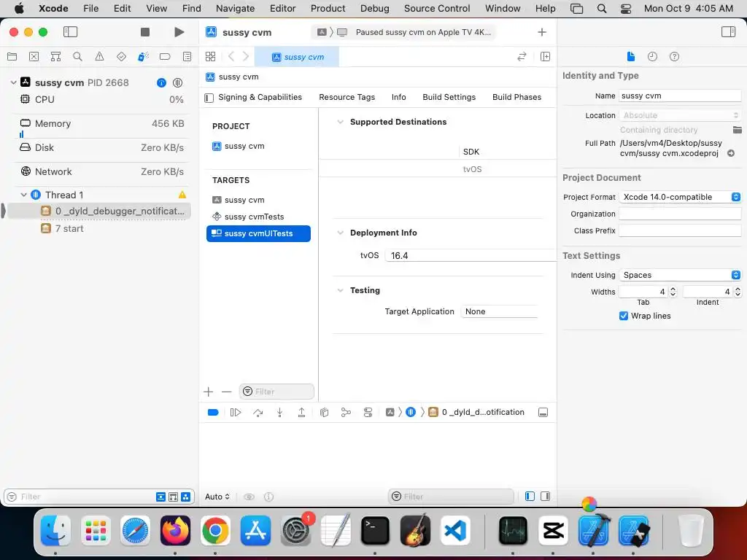Toggle code review swap arrows
Image resolution: width=747 pixels, height=560 pixels.
522,57
